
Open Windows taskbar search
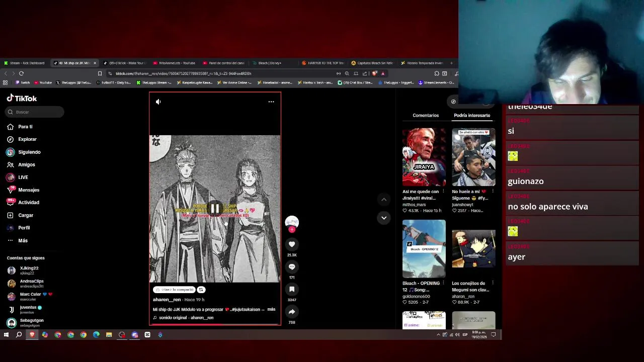(19, 335)
